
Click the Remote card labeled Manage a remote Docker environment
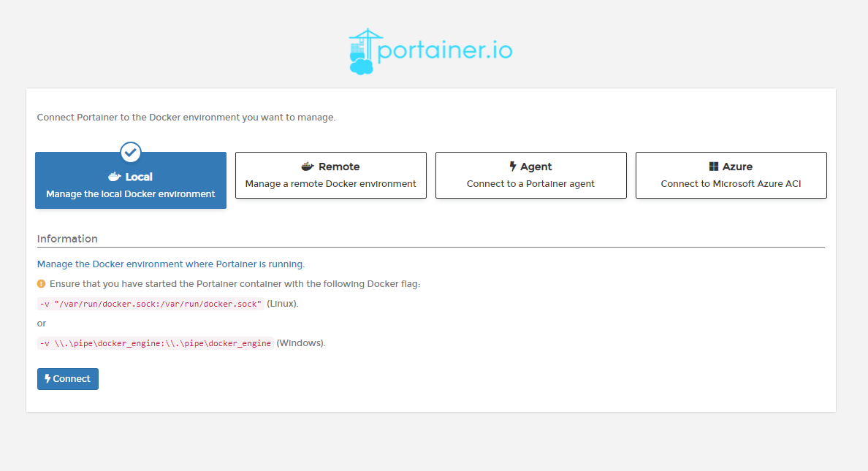pyautogui.click(x=330, y=175)
